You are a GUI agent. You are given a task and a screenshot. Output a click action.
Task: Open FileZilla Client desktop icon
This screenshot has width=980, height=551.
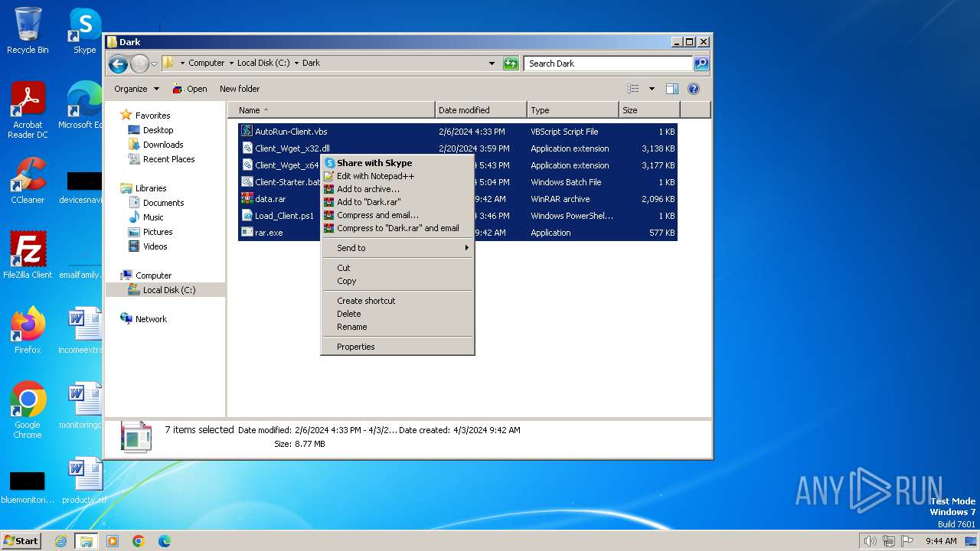click(x=28, y=255)
